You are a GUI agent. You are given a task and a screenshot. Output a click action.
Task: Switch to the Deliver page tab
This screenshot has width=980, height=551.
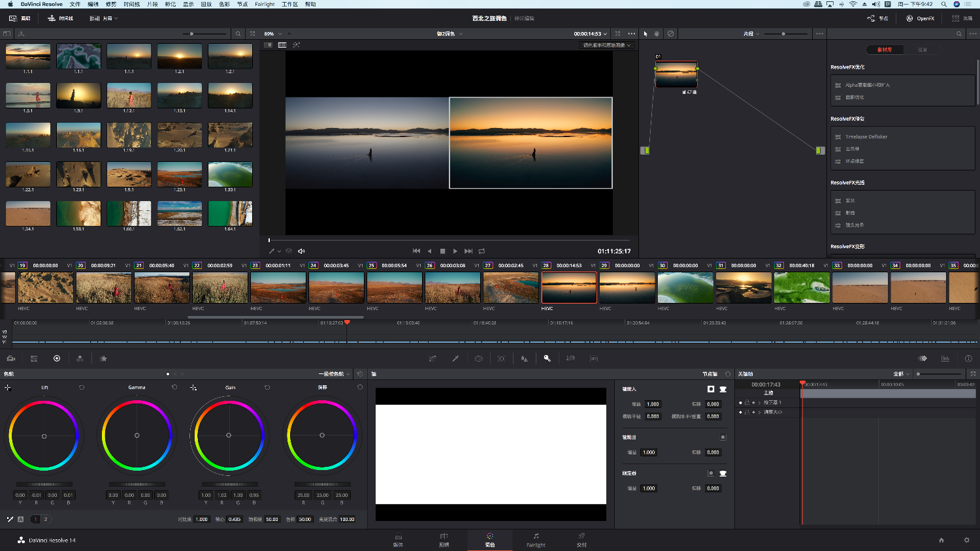[x=581, y=541]
